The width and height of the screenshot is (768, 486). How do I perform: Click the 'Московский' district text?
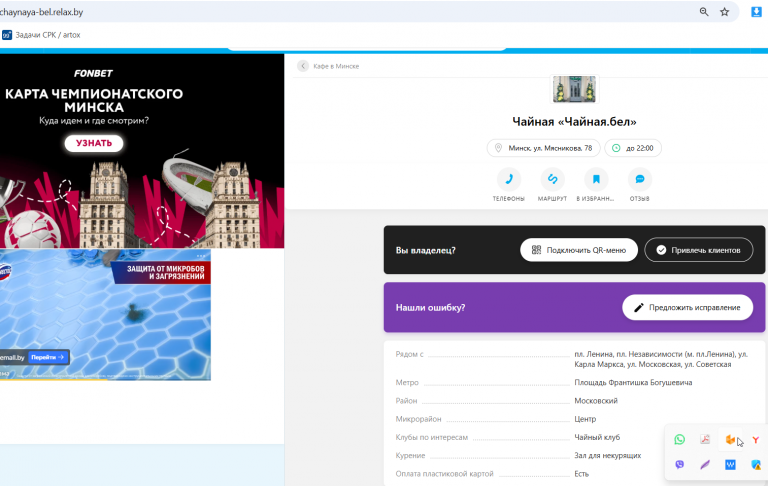[596, 401]
